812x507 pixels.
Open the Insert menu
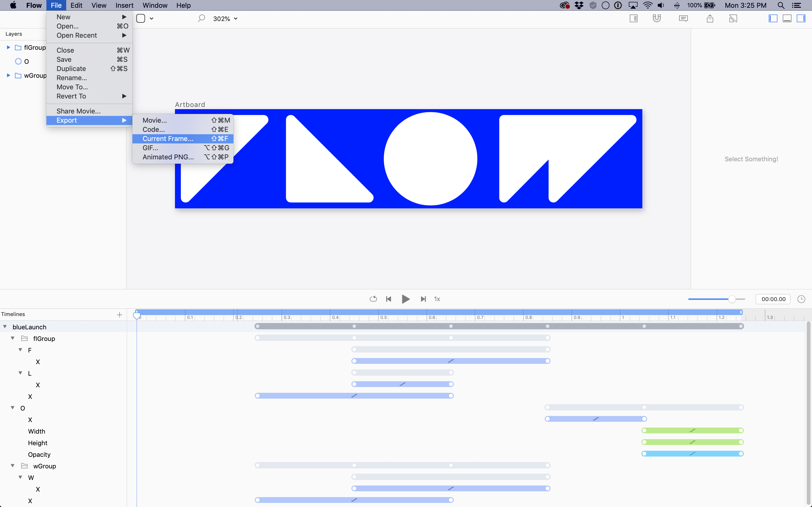click(x=124, y=5)
